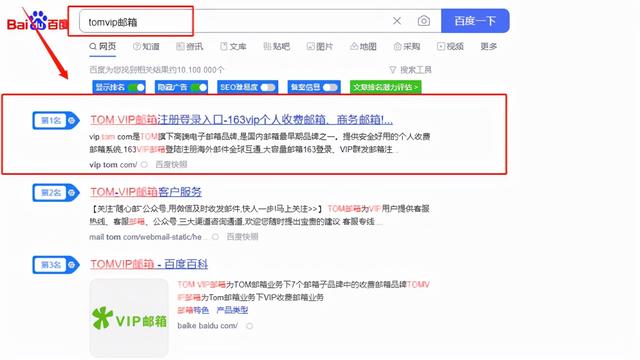
Task: Open the TOM-VIP邮箱客户服务 result link
Action: 146,192
